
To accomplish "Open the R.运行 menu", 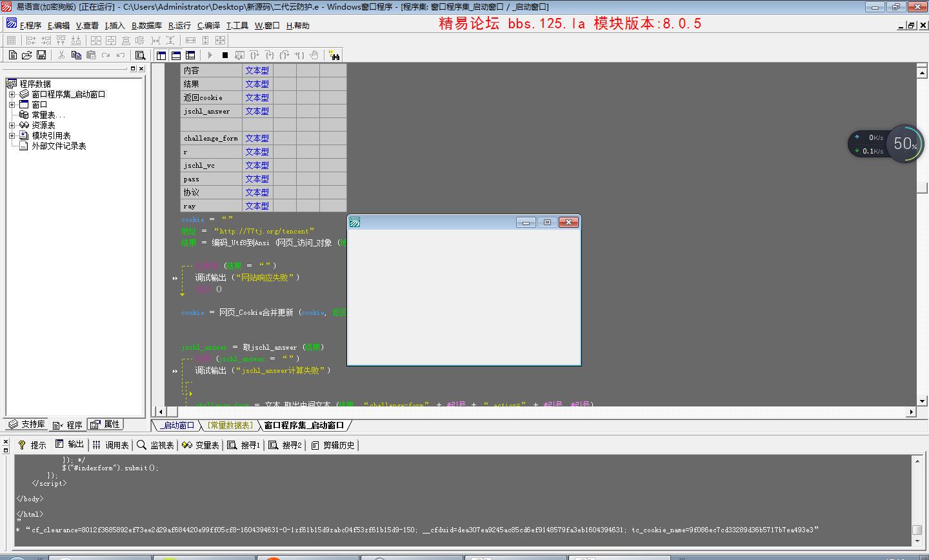I will click(x=180, y=26).
